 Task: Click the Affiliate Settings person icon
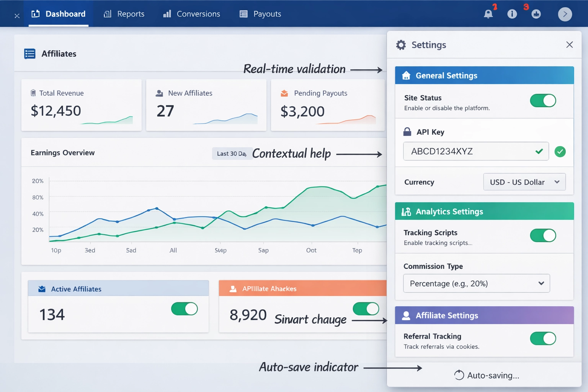pyautogui.click(x=406, y=315)
